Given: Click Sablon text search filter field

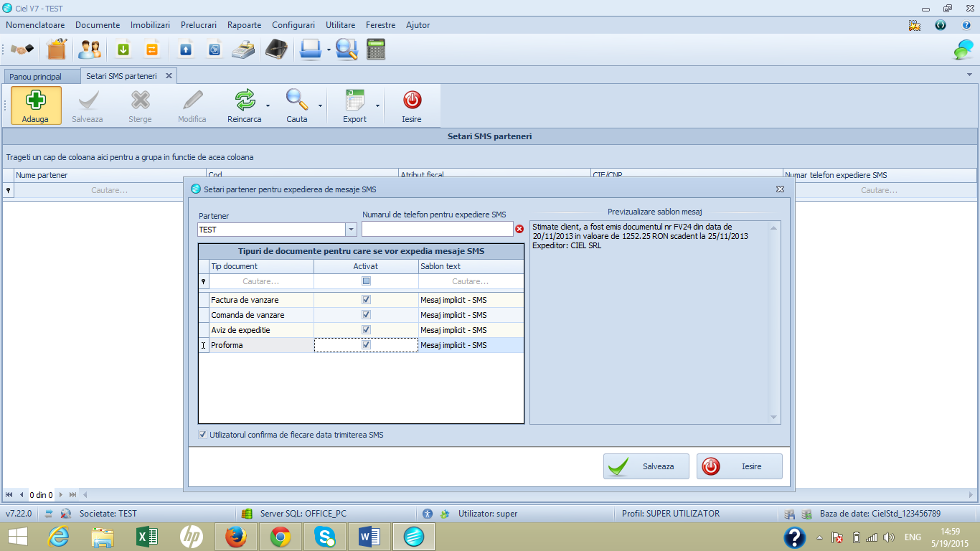Looking at the screenshot, I should (x=471, y=281).
